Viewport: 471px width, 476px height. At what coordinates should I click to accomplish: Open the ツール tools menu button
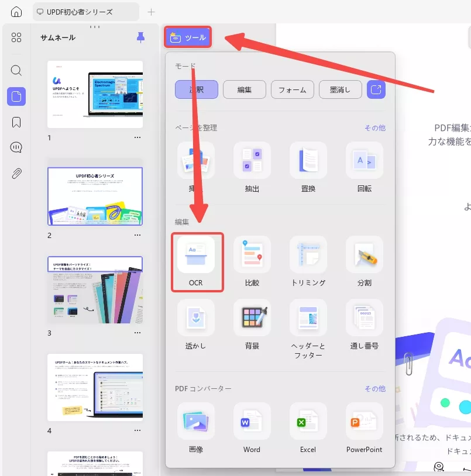tap(188, 37)
